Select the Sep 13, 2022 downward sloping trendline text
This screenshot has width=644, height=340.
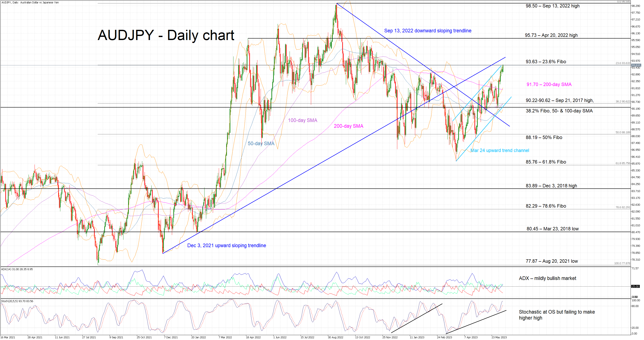coord(428,31)
